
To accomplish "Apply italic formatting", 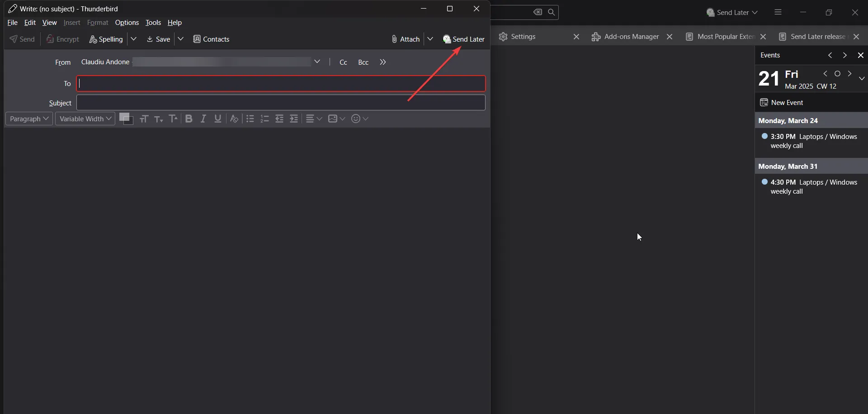I will coord(203,119).
